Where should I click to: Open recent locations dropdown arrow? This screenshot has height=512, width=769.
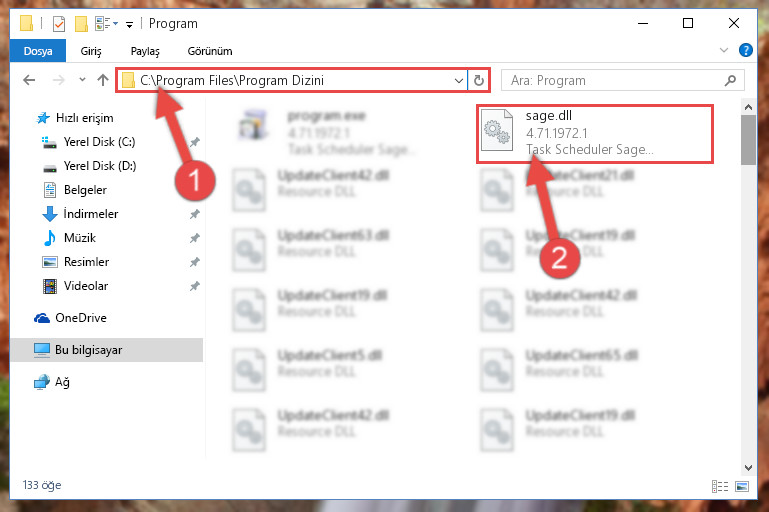click(x=82, y=79)
